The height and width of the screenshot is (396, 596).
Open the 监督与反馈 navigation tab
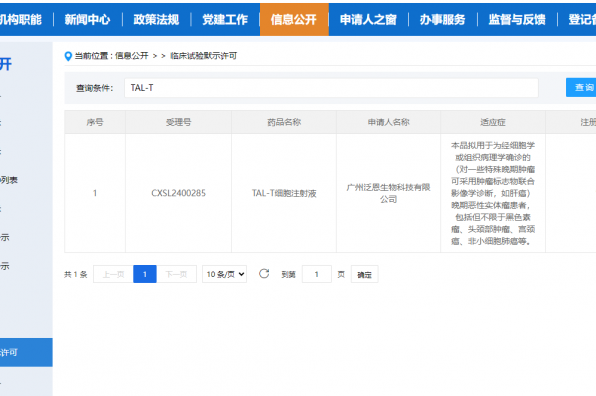coord(517,19)
